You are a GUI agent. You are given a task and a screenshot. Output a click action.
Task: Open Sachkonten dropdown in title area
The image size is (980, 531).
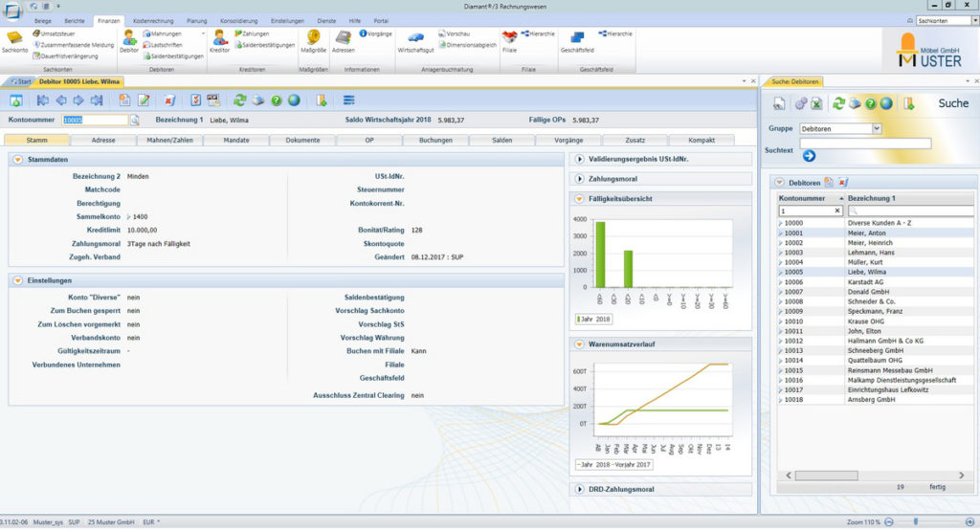[x=974, y=21]
